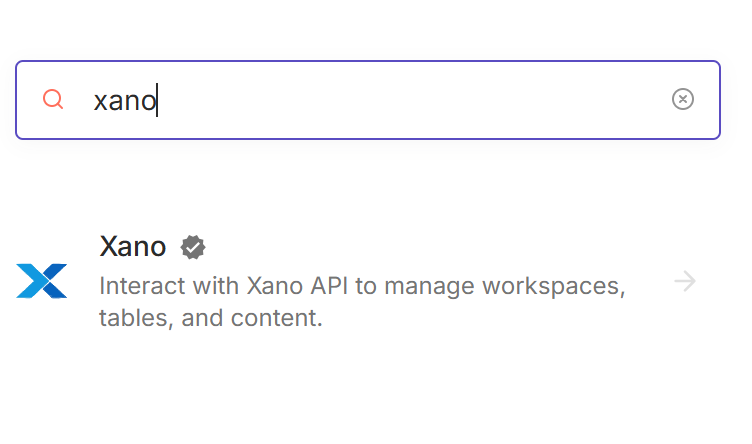Click the "tables, and content." text line

pyautogui.click(x=211, y=319)
